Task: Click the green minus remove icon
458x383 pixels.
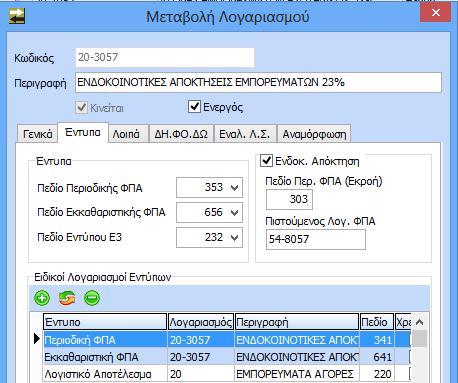Action: 92,298
